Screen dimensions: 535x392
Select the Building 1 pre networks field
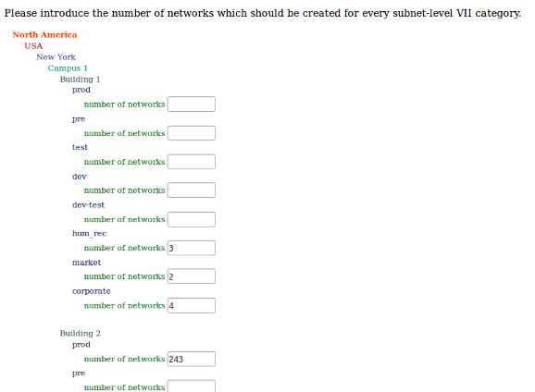click(192, 133)
